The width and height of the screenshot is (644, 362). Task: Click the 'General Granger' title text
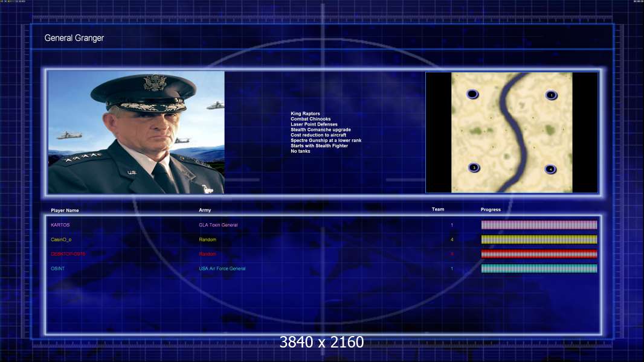point(74,38)
